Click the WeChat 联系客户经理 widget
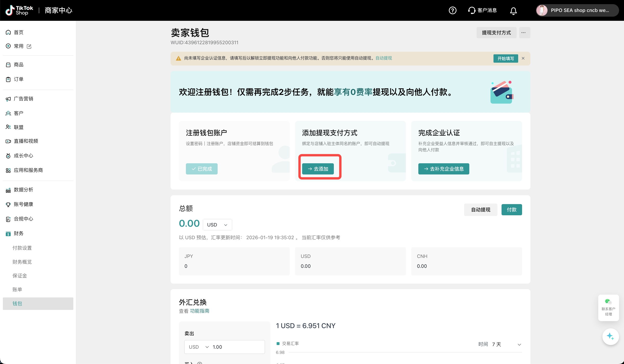Image resolution: width=624 pixels, height=364 pixels. (x=608, y=307)
